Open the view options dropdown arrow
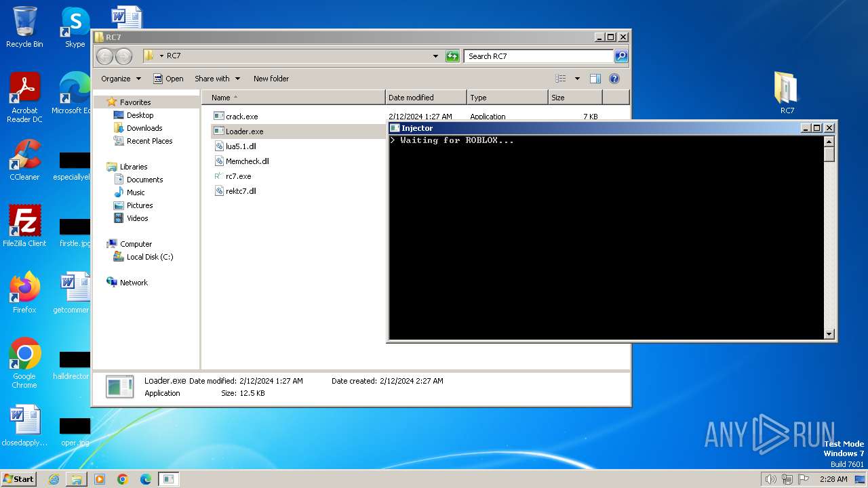This screenshot has width=868, height=488. [x=577, y=79]
